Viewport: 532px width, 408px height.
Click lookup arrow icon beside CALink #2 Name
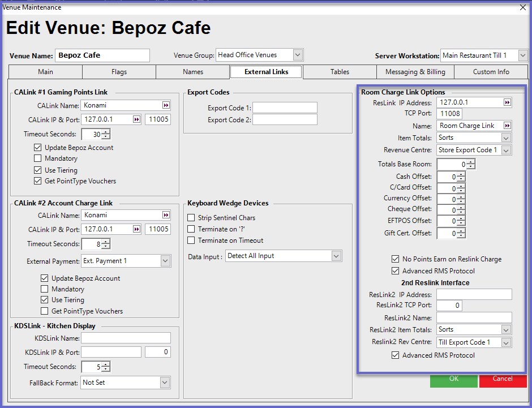tap(166, 215)
